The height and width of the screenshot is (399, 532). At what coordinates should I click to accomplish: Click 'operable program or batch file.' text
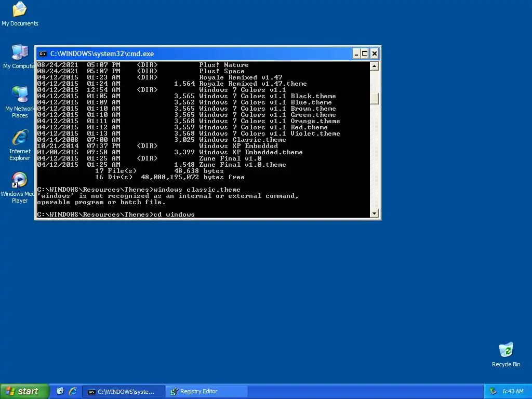click(101, 202)
